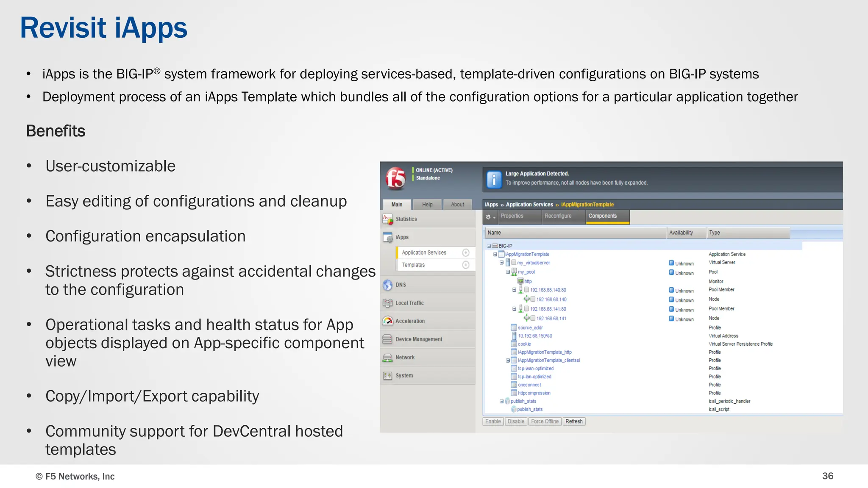Click the System icon in sidebar
Viewport: 868px width, 488px height.
tap(387, 376)
